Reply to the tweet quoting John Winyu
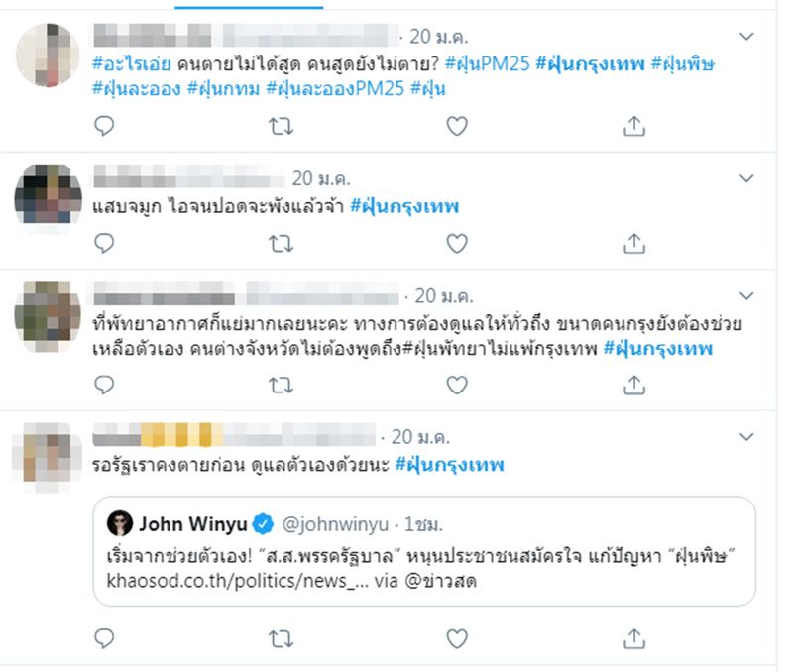793x672 pixels. pyautogui.click(x=104, y=639)
